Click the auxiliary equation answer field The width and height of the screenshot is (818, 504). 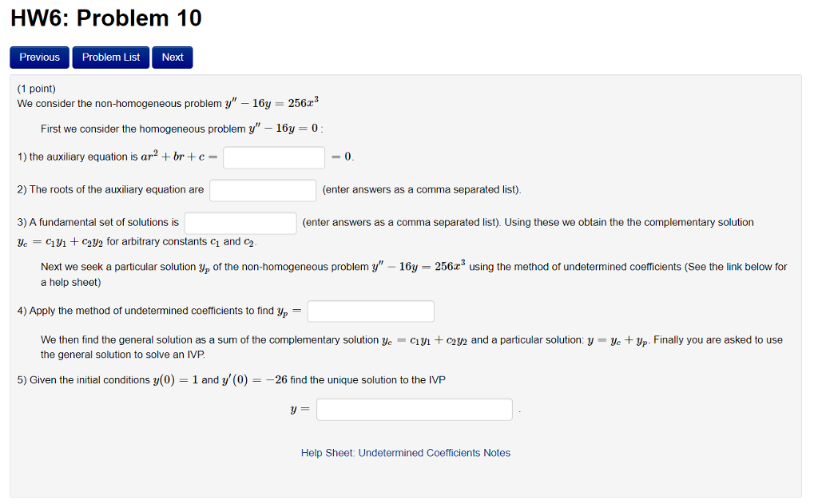point(273,157)
